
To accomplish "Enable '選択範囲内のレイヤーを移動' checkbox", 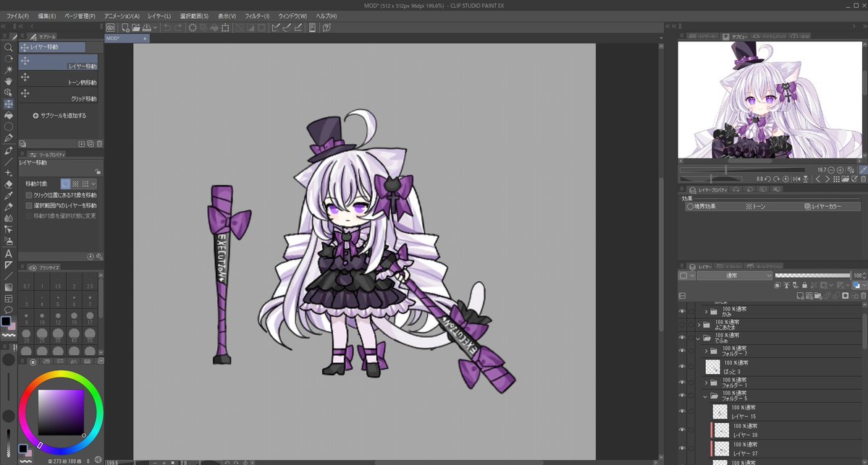I will point(29,205).
